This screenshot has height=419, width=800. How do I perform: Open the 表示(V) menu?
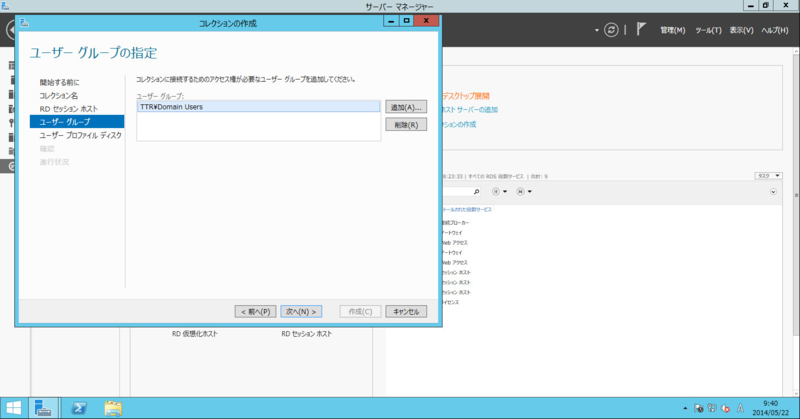pyautogui.click(x=741, y=30)
